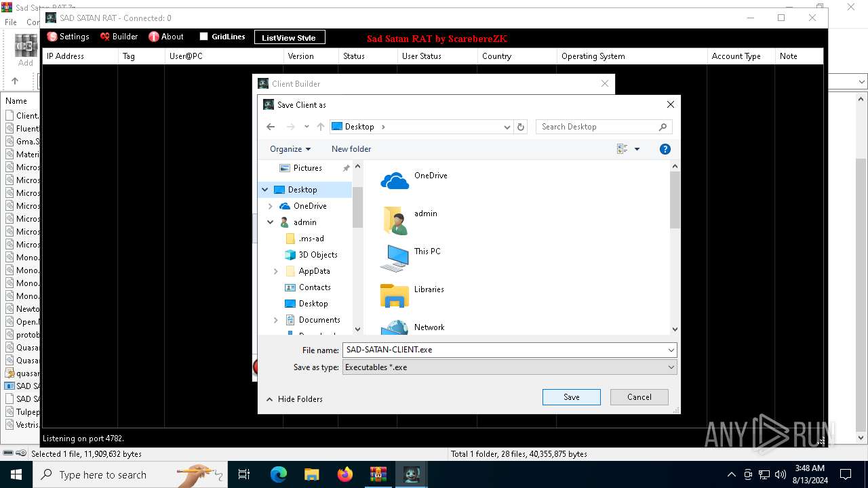Close the Save Client as dialog

click(671, 104)
